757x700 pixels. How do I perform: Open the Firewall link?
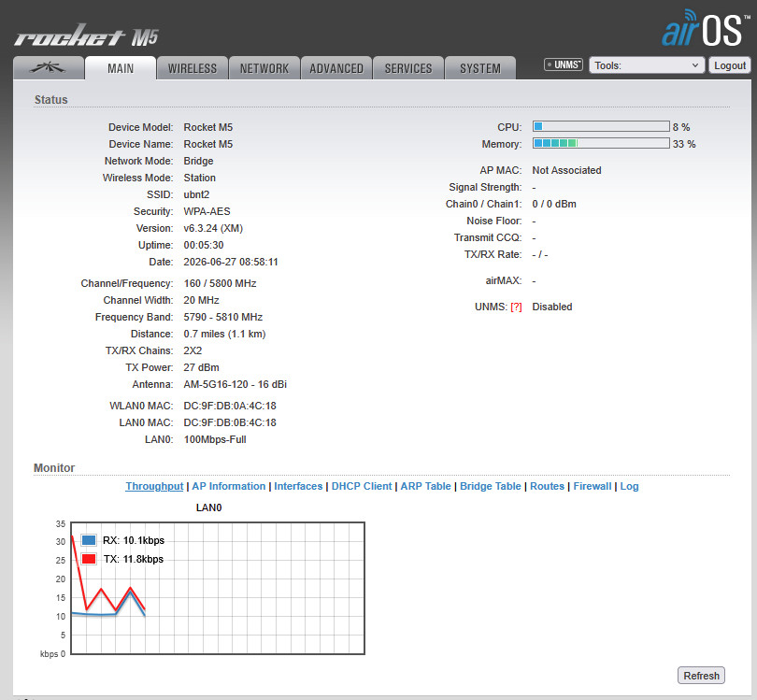pos(593,486)
